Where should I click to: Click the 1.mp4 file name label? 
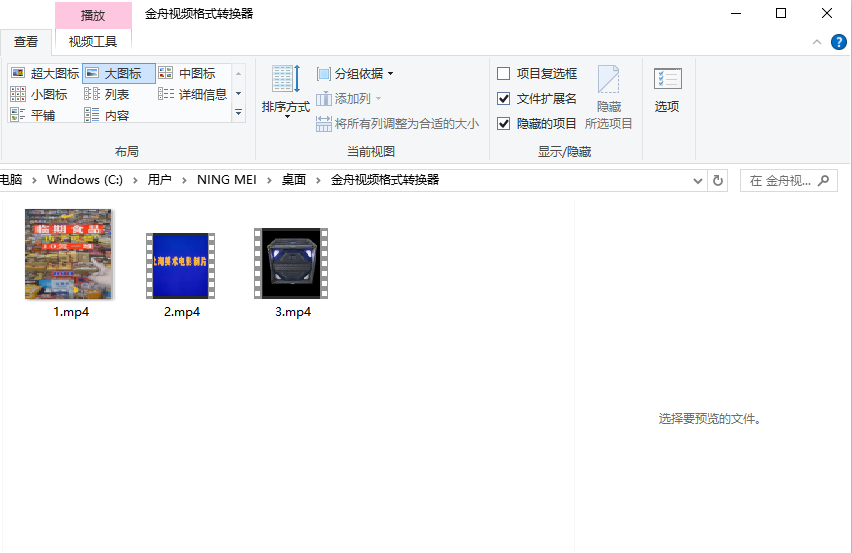pyautogui.click(x=71, y=312)
